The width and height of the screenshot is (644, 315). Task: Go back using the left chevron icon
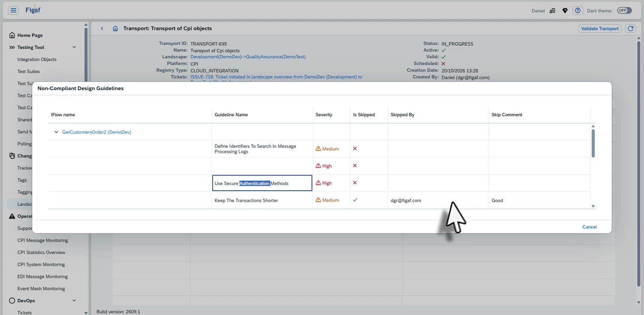point(102,29)
